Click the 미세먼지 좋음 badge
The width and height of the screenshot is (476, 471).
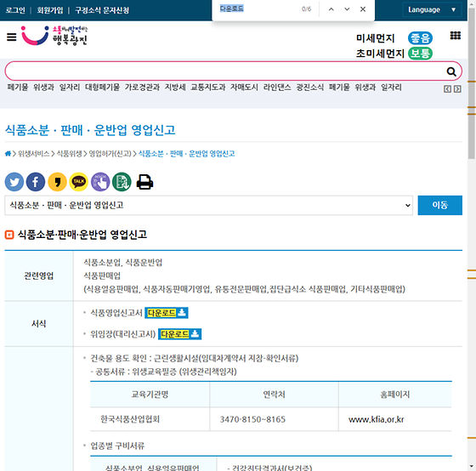pyautogui.click(x=420, y=38)
